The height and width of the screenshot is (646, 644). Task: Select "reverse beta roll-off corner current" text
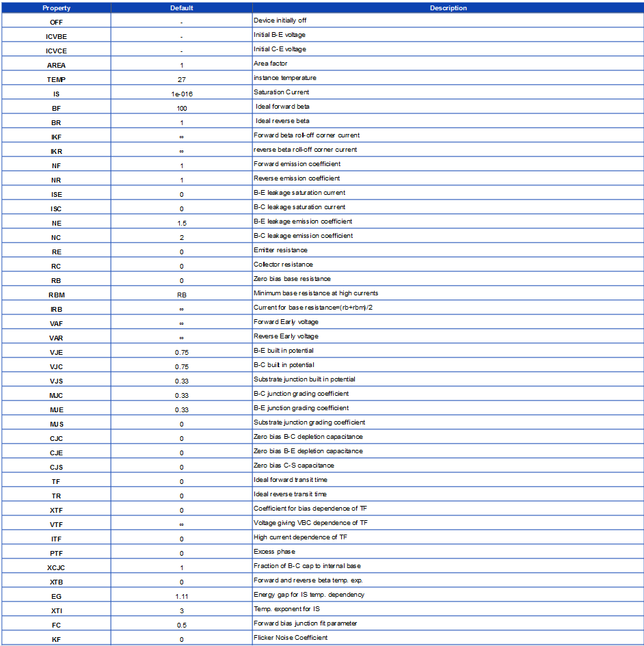306,150
